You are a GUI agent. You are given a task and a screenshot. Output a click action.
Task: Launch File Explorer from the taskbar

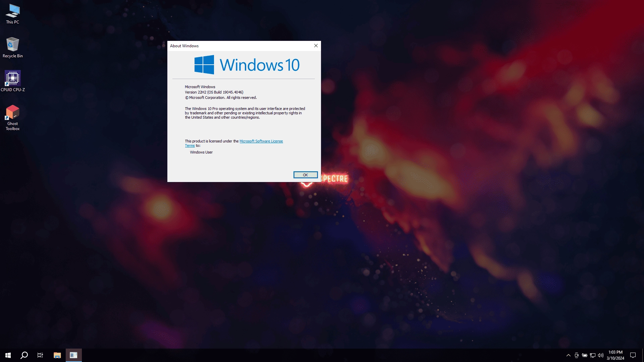coord(57,355)
